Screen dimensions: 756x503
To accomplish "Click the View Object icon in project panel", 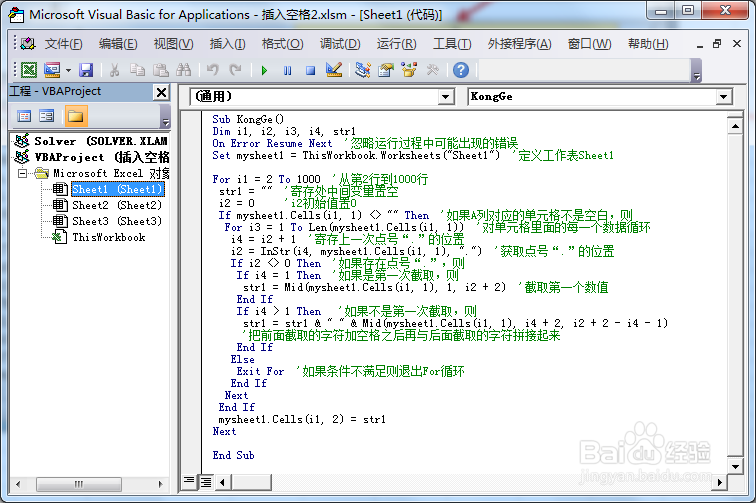I will tap(47, 116).
